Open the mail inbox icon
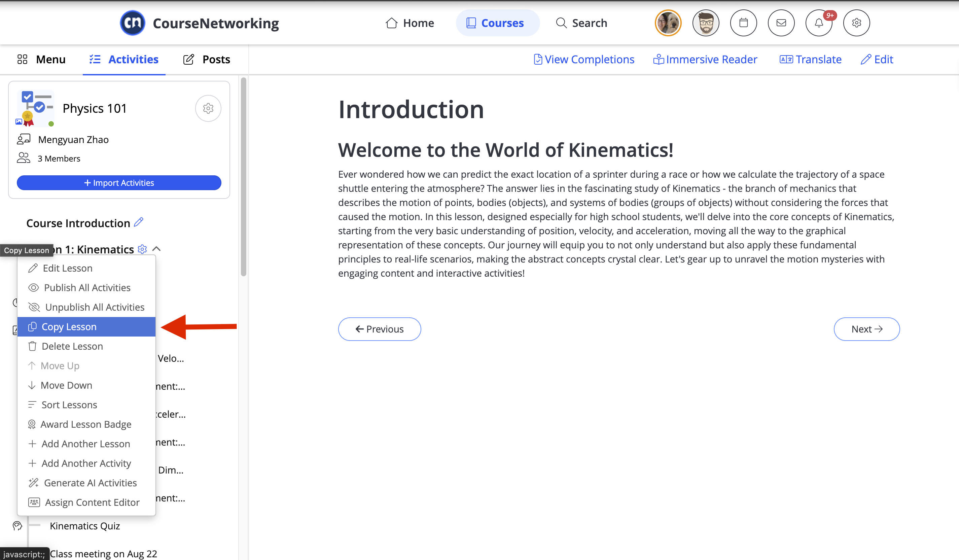 [781, 23]
